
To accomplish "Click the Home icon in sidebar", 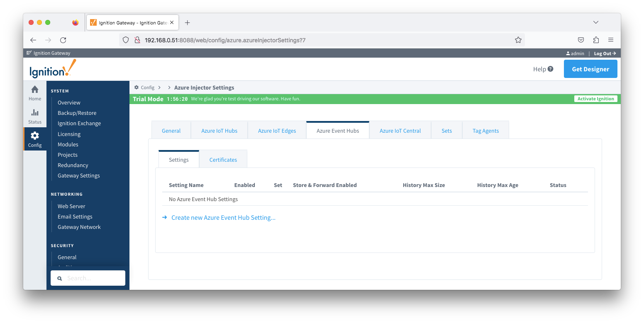I will [x=35, y=90].
